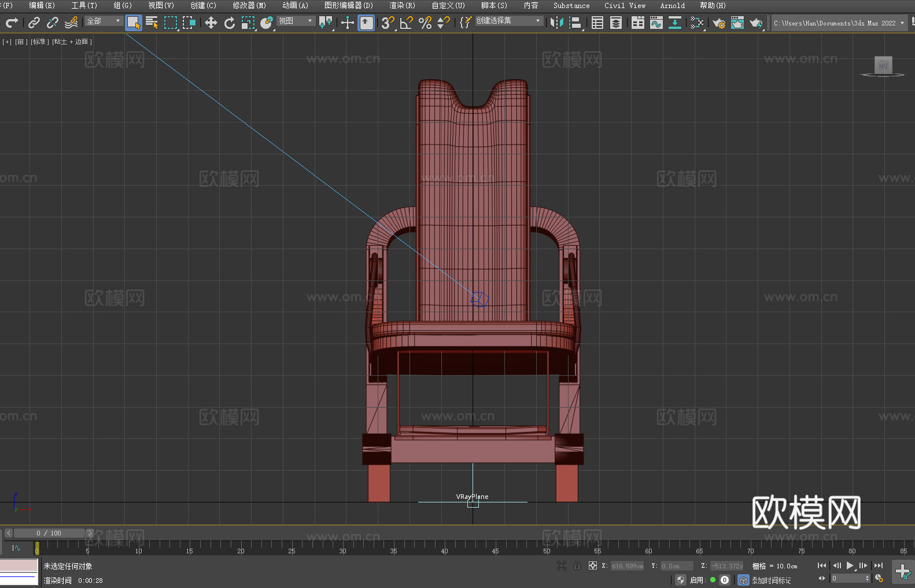Open the reference coordinate 视图 dropdown

[x=296, y=21]
